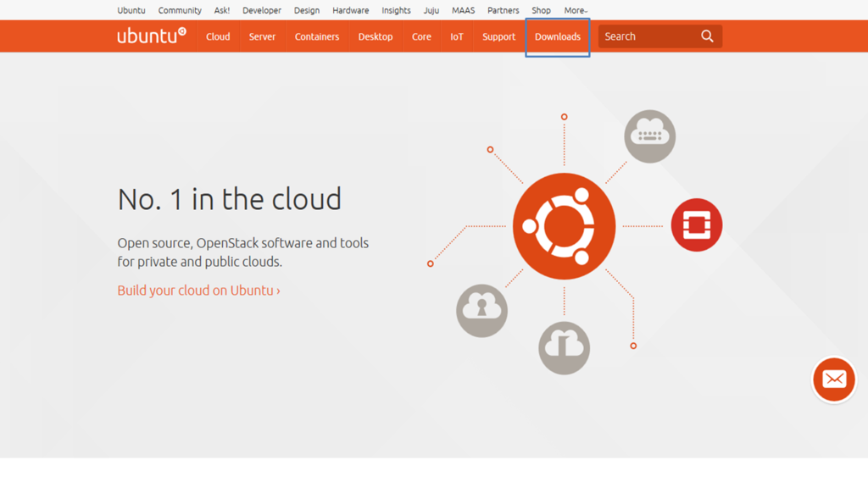Open the Server section

tap(263, 36)
